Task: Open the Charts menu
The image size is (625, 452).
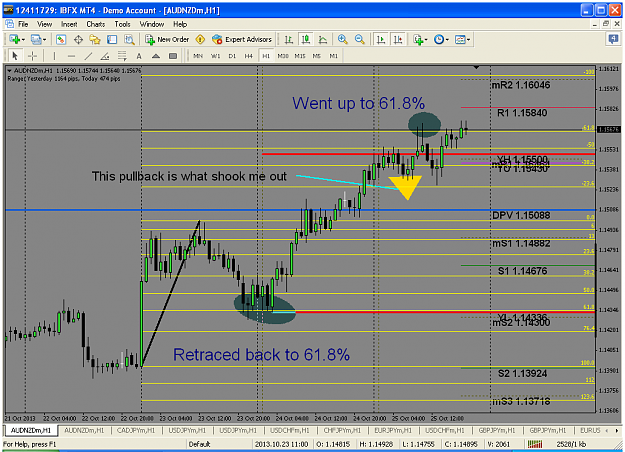Action: coord(96,24)
